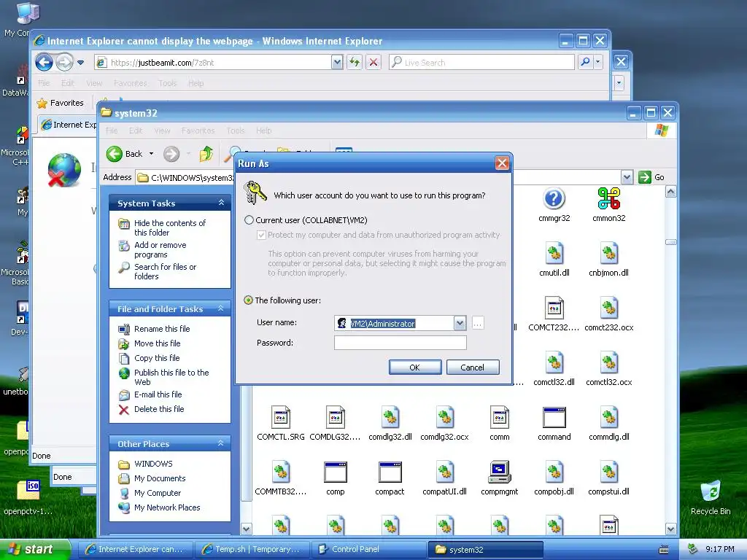The image size is (747, 560).
Task: Click the browse users ellipsis button
Action: click(x=478, y=323)
